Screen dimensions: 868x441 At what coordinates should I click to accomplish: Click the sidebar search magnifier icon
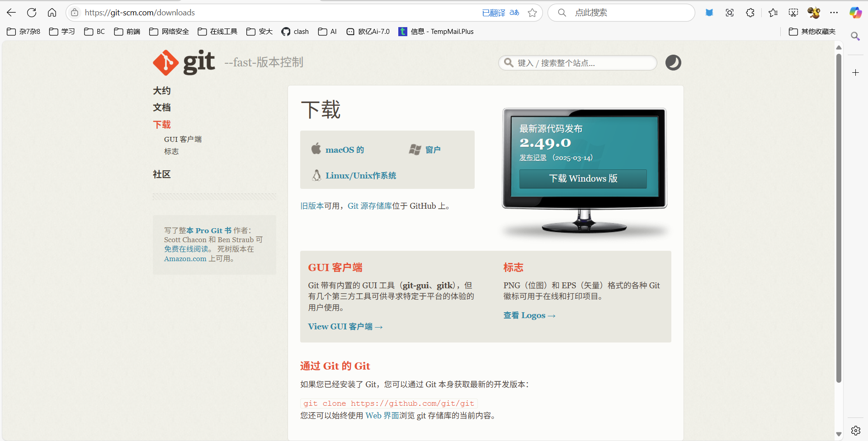pos(855,36)
